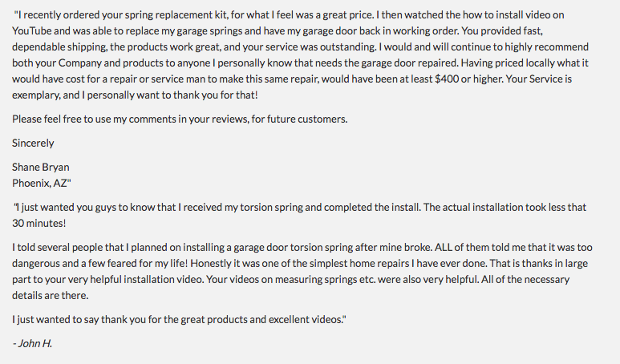The image size is (620, 364).
Task: Click the name "Shane Bryan"
Action: coord(41,167)
